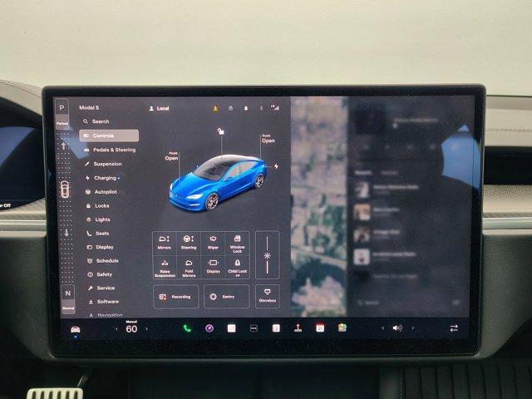Open the charge port with the lightning icon

click(x=276, y=166)
